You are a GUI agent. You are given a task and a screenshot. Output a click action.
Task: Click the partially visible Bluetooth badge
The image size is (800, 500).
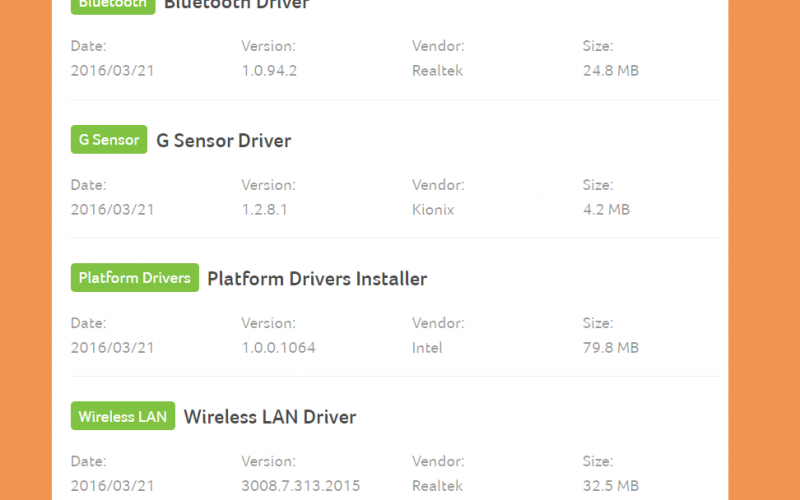tap(113, 6)
